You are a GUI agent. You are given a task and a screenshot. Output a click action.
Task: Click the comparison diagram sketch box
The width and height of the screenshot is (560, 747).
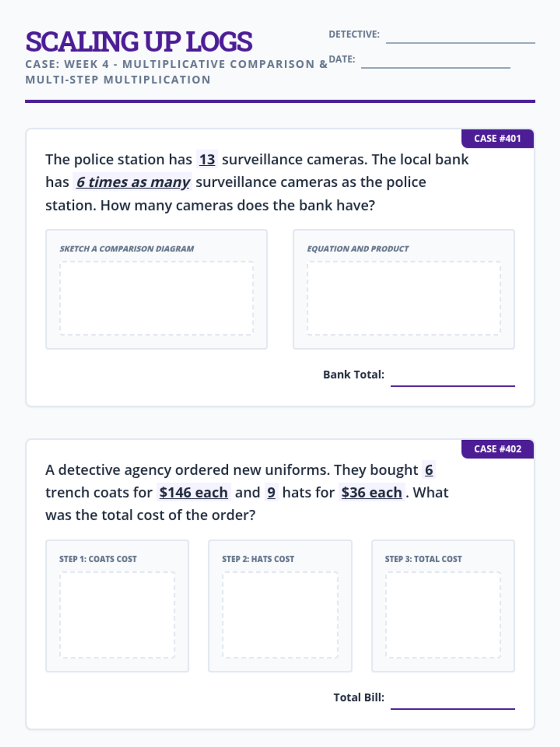pyautogui.click(x=156, y=298)
